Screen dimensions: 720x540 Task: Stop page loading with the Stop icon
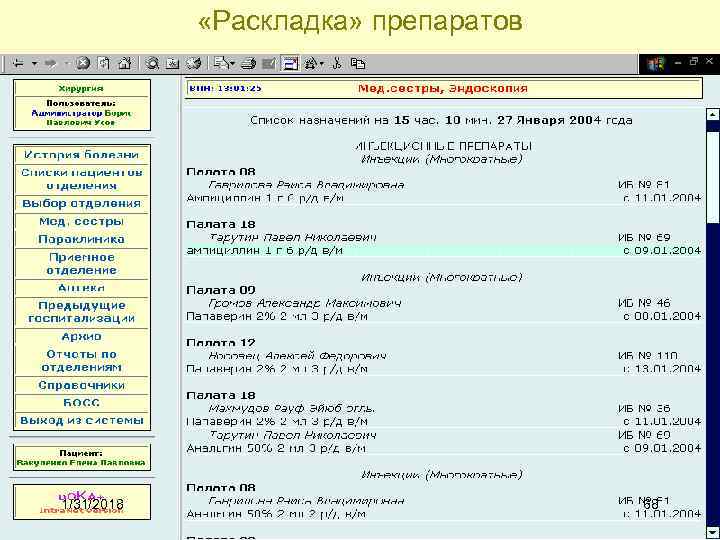(83, 63)
